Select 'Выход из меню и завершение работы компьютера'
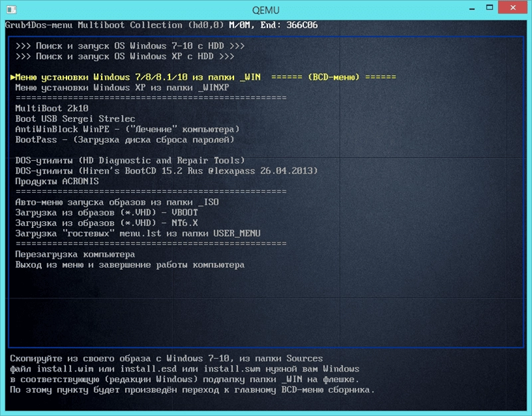 click(x=130, y=264)
